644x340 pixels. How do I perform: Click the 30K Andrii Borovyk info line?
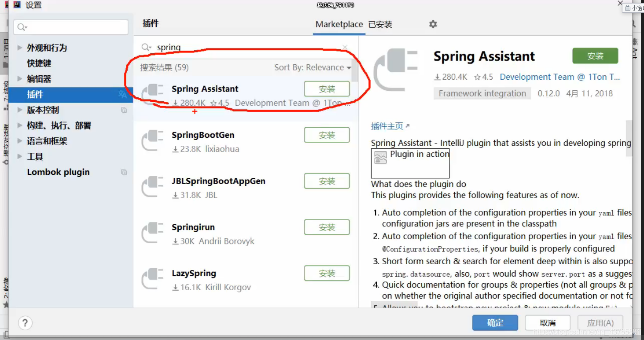point(213,241)
